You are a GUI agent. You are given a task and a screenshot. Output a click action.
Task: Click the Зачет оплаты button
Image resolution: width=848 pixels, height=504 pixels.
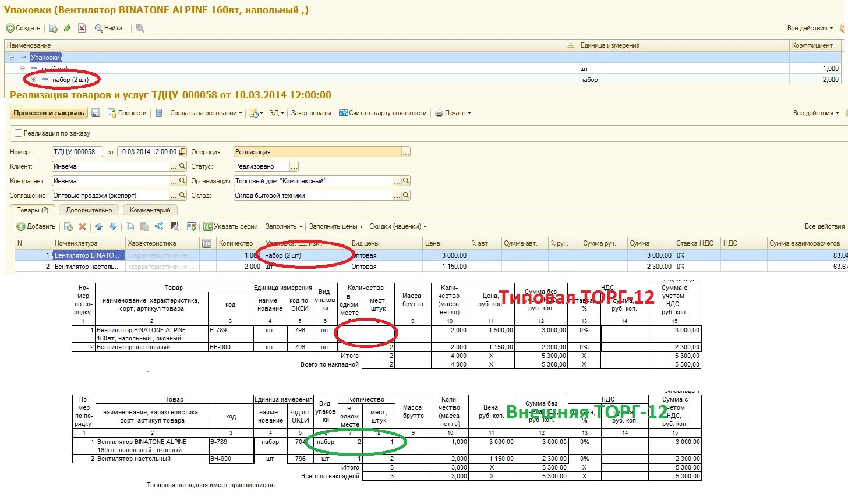point(311,113)
